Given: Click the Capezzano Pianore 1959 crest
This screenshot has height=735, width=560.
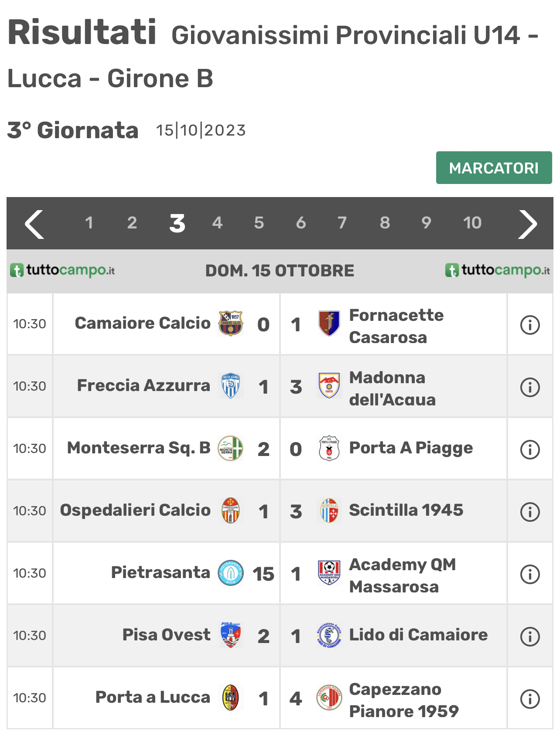Looking at the screenshot, I should tap(329, 698).
